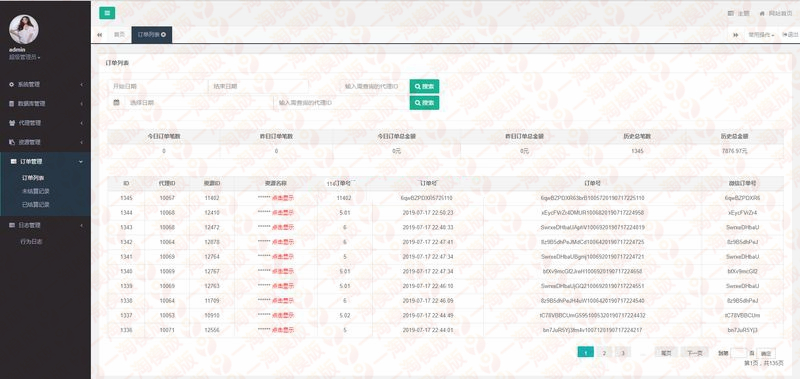Focus the second-row agent ID input

click(341, 103)
